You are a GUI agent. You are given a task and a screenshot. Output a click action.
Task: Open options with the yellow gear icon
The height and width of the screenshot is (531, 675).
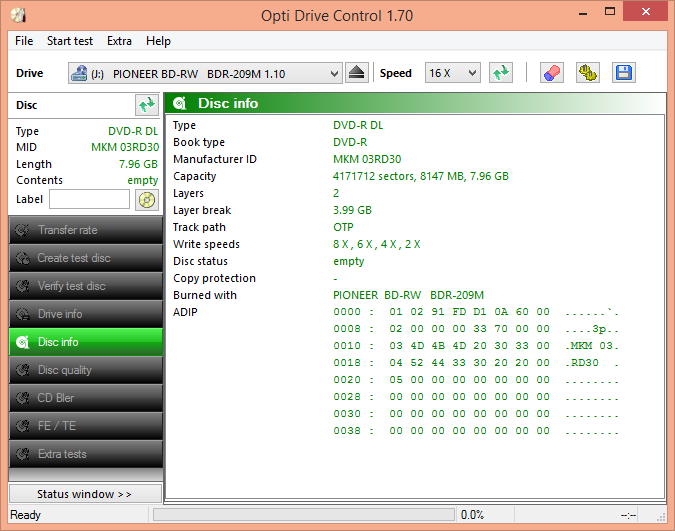(x=588, y=73)
